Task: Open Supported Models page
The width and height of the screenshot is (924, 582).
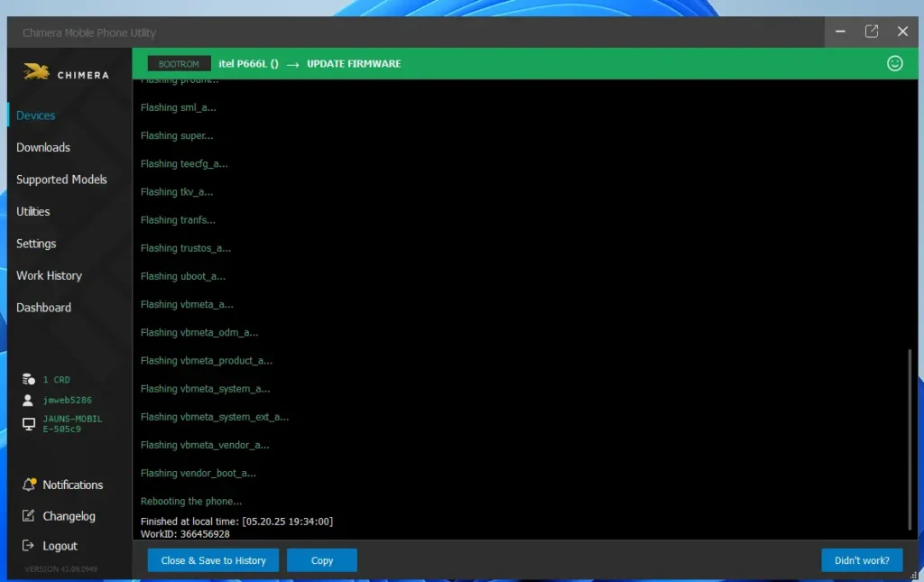Action: coord(61,179)
